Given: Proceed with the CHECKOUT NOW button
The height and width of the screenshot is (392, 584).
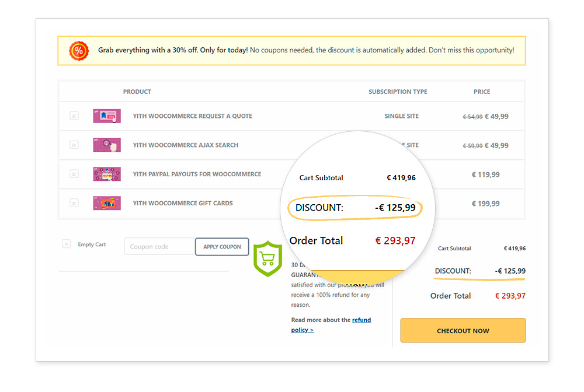Looking at the screenshot, I should [463, 330].
